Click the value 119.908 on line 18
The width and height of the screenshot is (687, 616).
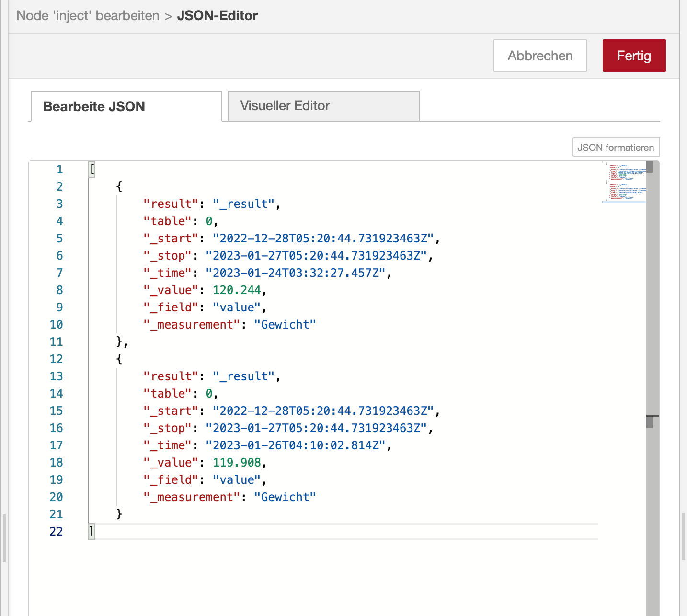click(x=237, y=462)
